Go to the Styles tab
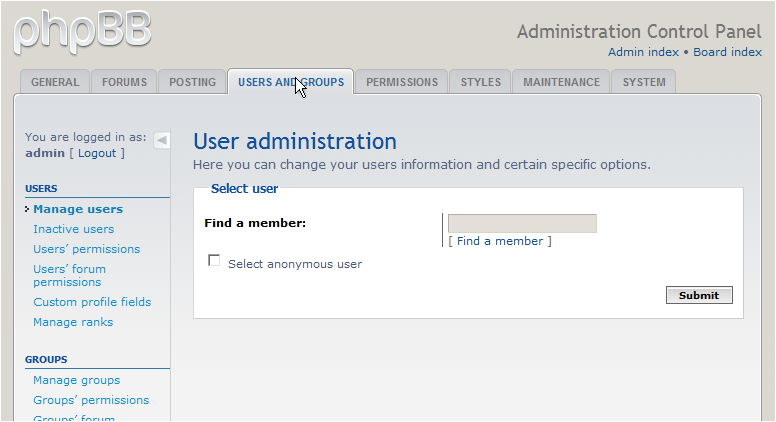The image size is (776, 422). pos(481,82)
